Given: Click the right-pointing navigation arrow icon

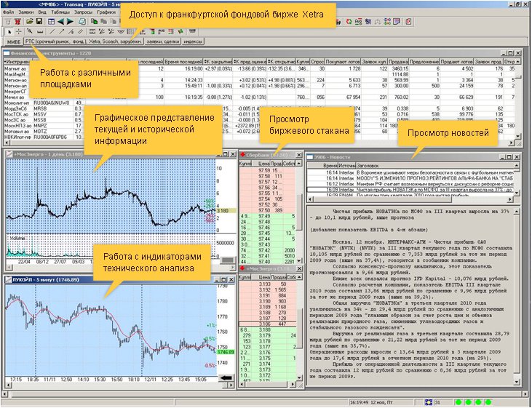Looking at the screenshot, I should (x=71, y=22).
